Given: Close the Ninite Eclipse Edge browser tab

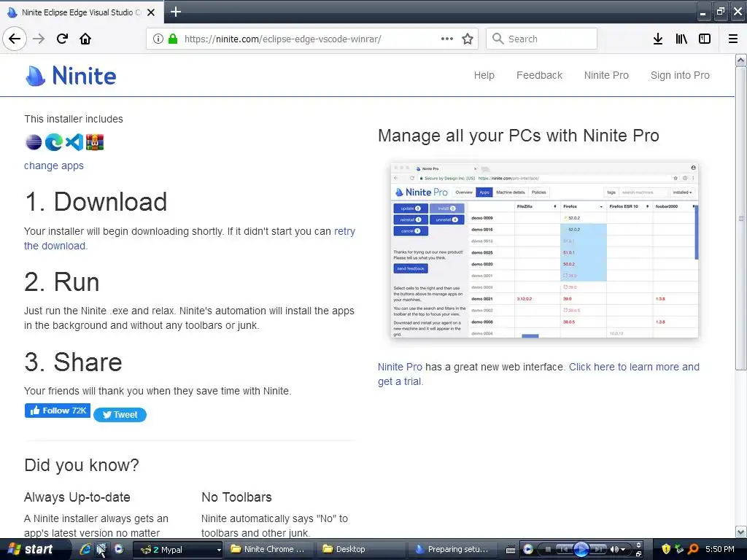Looking at the screenshot, I should (x=151, y=12).
